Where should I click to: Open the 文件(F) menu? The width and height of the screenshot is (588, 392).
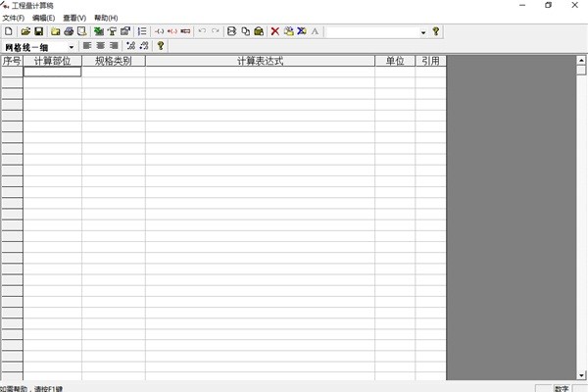[x=13, y=18]
